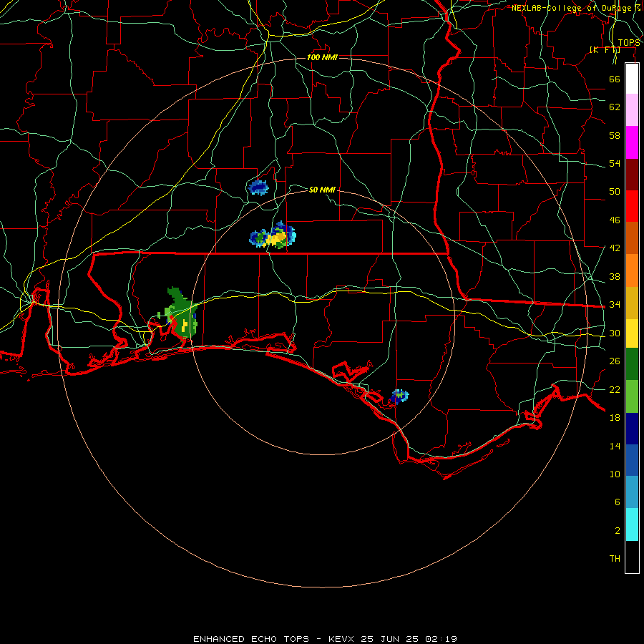Select the bright red legend swatch

pyautogui.click(x=632, y=206)
